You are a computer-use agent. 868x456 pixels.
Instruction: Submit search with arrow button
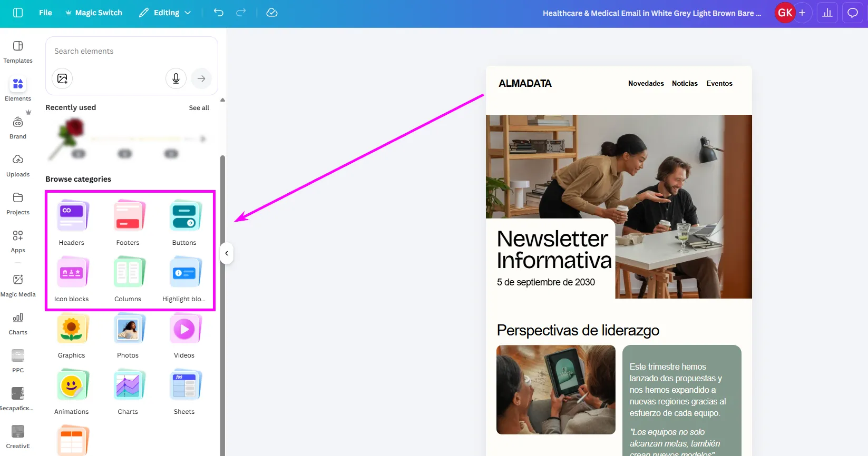click(201, 78)
